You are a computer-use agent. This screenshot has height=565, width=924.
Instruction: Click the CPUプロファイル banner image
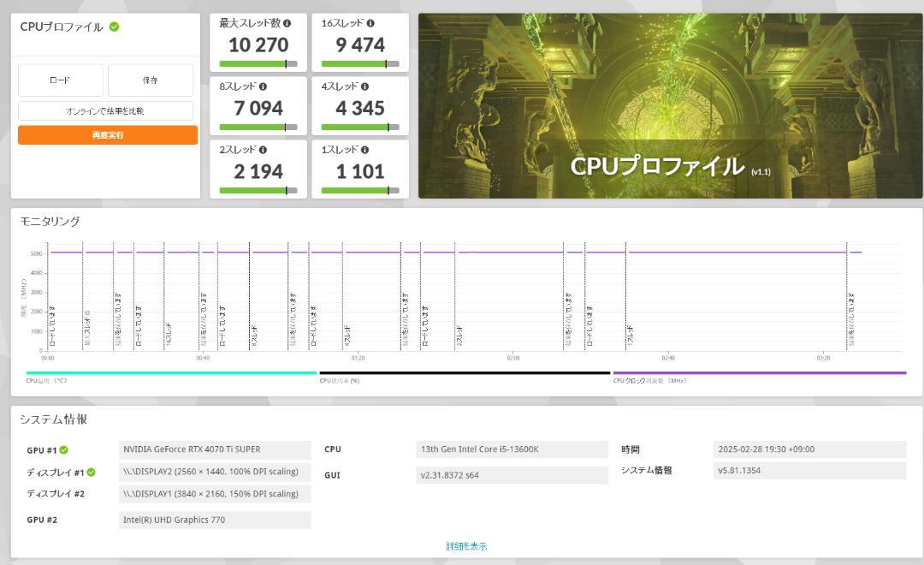pyautogui.click(x=671, y=106)
